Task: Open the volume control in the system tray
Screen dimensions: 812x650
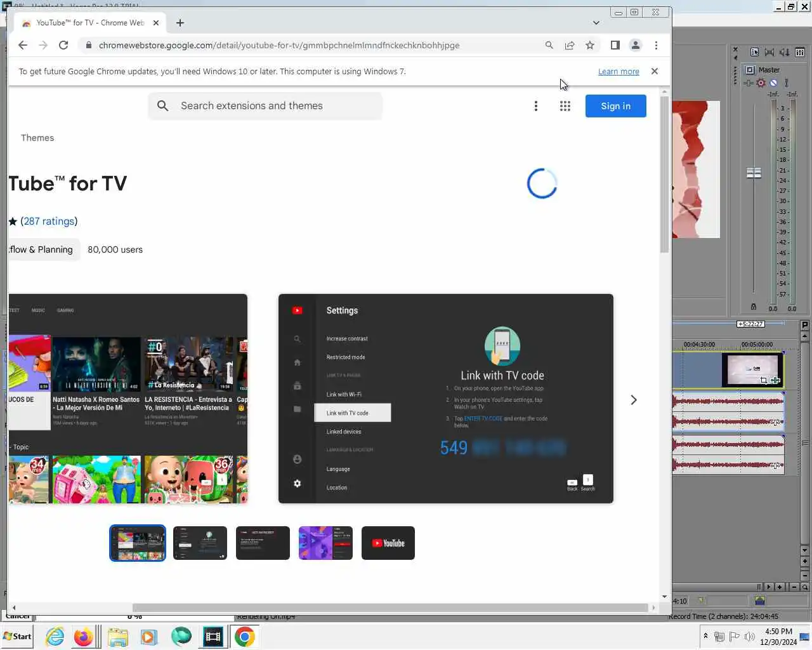Action: pos(749,637)
